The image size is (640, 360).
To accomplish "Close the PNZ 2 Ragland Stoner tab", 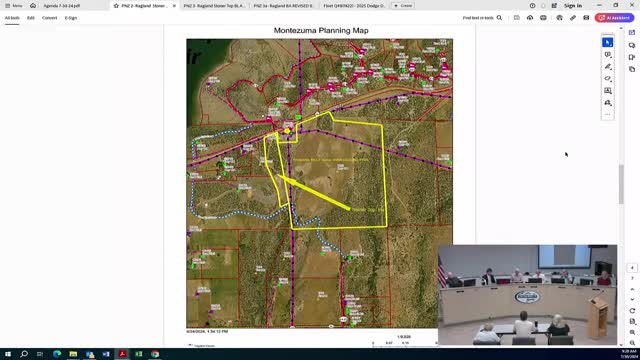I will point(174,6).
